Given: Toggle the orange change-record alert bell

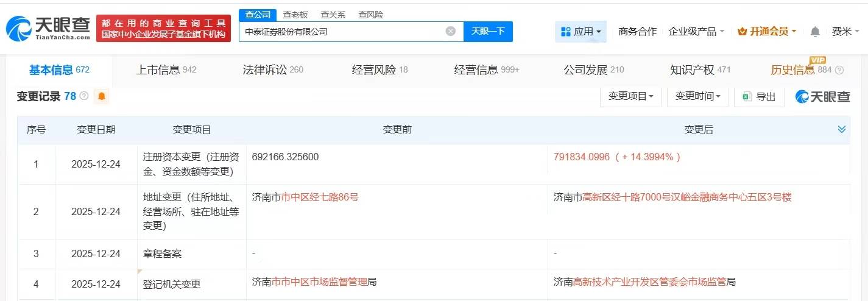Looking at the screenshot, I should [x=101, y=96].
